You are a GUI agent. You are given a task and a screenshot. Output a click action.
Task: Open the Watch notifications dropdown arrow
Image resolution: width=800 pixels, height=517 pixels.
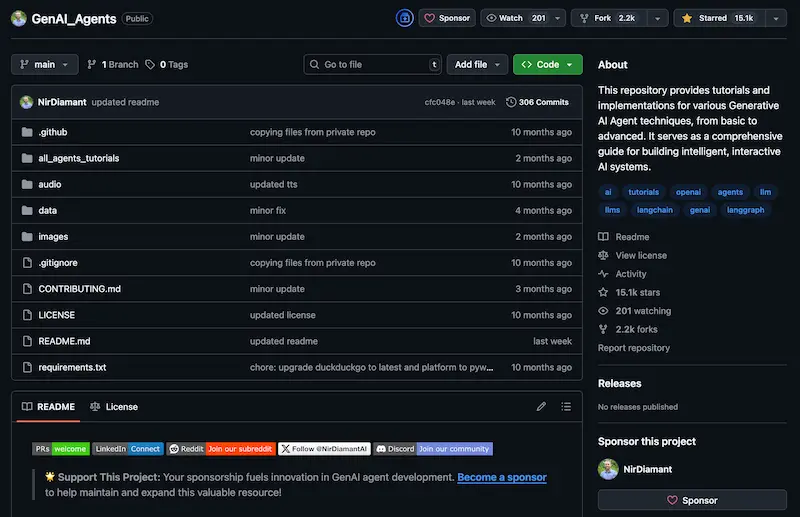tap(558, 18)
